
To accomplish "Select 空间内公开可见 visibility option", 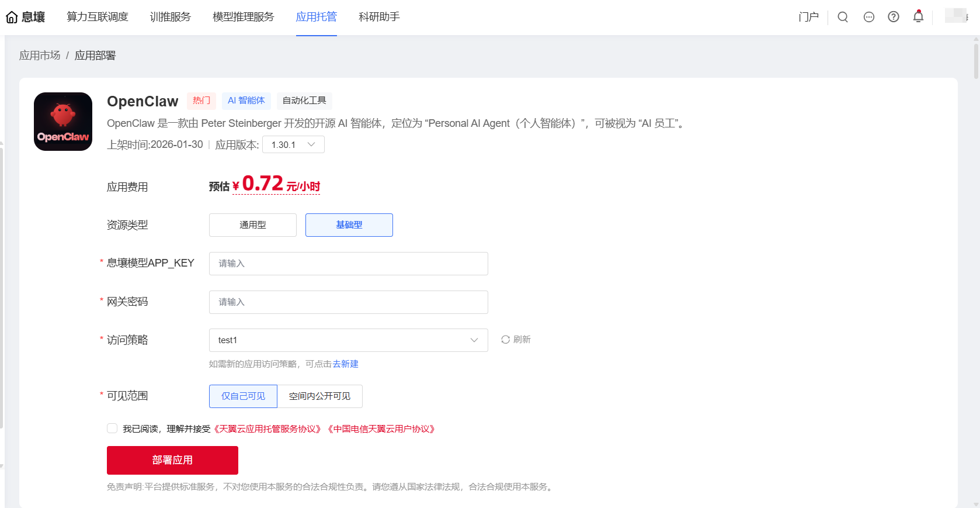I will point(319,396).
